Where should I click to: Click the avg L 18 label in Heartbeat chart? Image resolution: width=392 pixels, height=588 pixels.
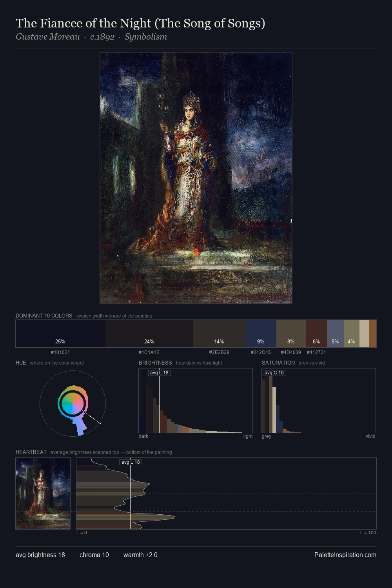click(x=131, y=462)
